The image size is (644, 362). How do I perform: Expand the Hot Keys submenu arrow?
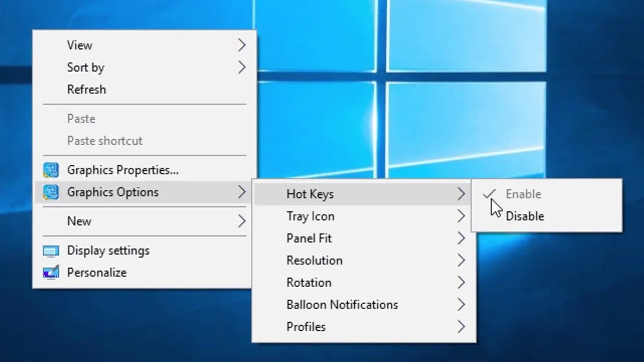point(461,194)
